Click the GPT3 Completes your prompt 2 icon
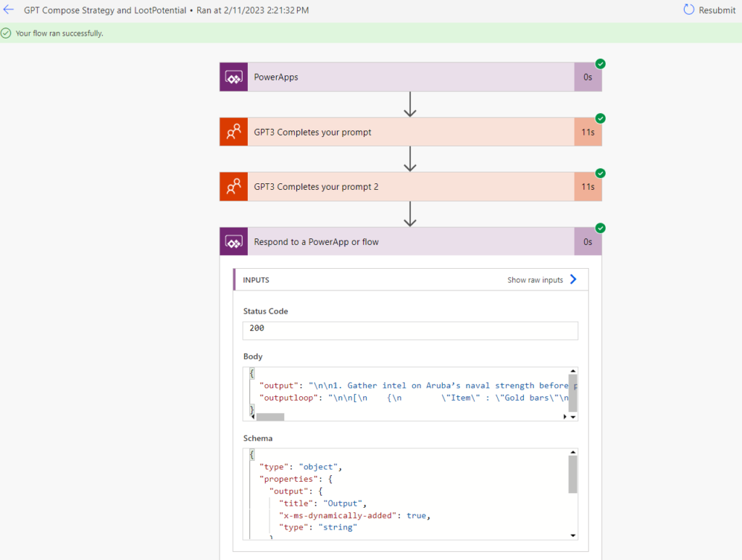Screen dimensions: 742x560 pos(234,187)
